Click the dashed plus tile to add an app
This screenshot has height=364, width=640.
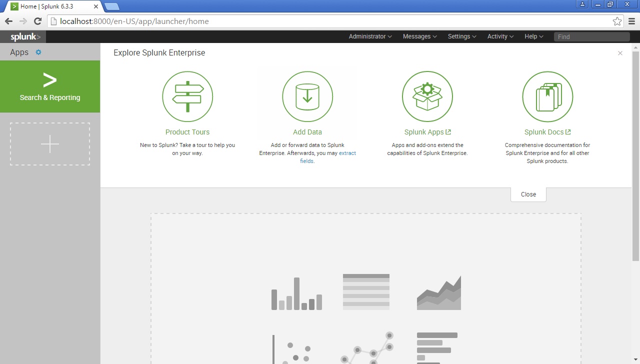click(x=50, y=143)
